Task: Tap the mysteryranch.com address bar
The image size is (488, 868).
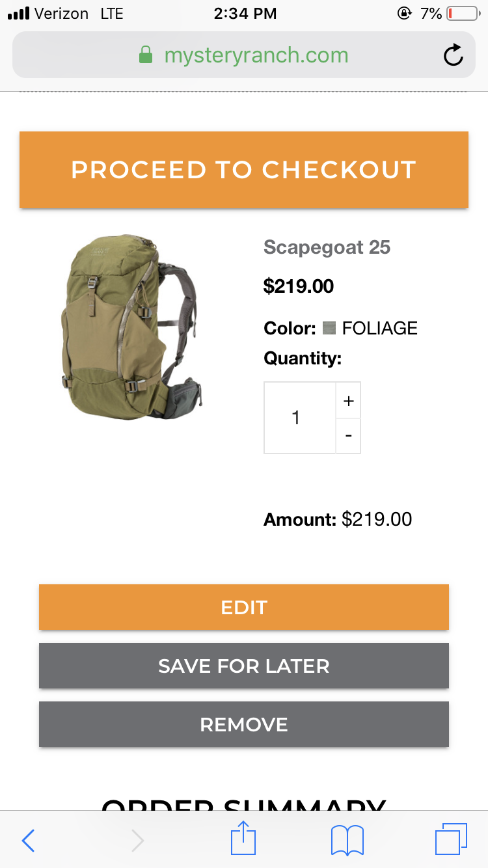Action: point(244,55)
